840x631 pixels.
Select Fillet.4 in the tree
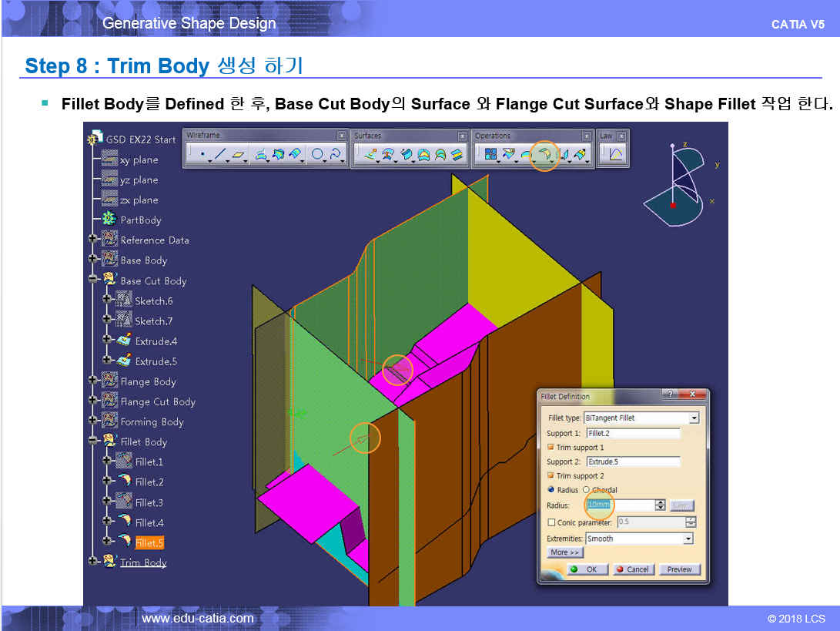pyautogui.click(x=149, y=522)
